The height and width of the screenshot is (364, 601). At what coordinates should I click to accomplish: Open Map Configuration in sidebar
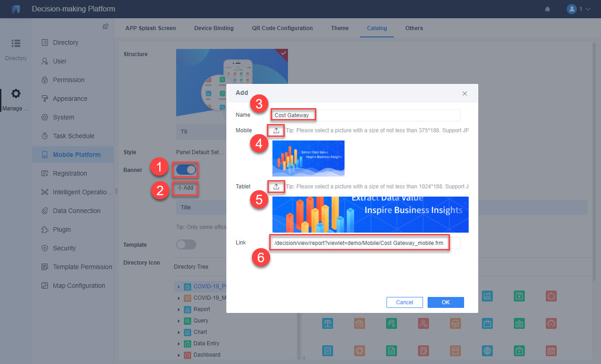pos(73,286)
